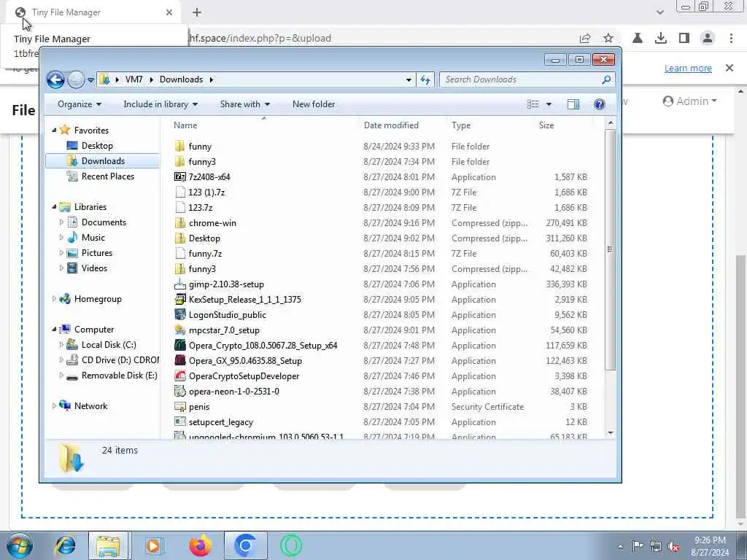Image resolution: width=747 pixels, height=560 pixels.
Task: Click the Tiny File Manager browser tab
Action: coord(93,12)
